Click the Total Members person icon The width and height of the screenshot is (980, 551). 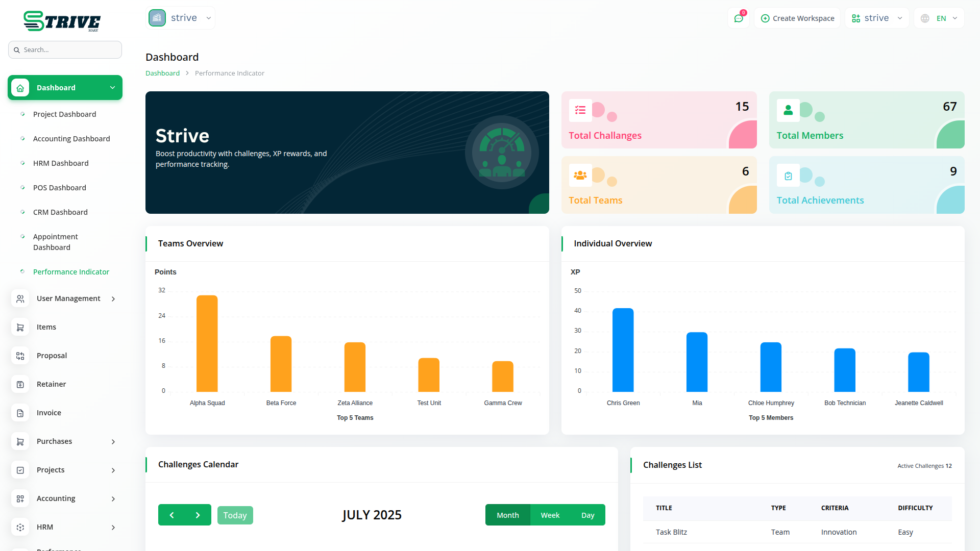(x=788, y=110)
